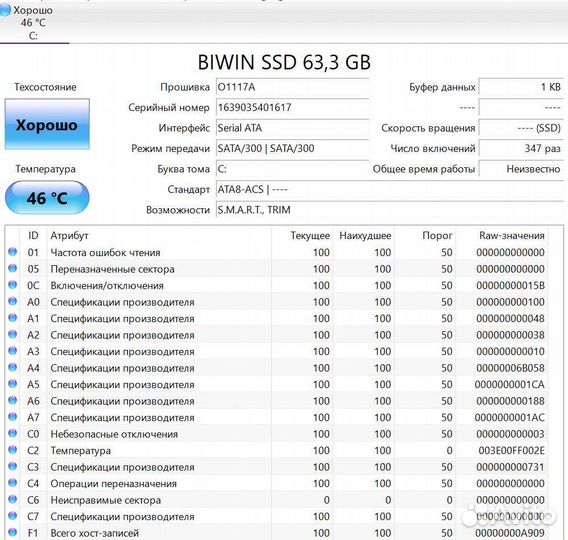The width and height of the screenshot is (568, 540).
Task: Click the Возможности field with S.M.A.R.T., TRIM
Action: tap(390, 210)
